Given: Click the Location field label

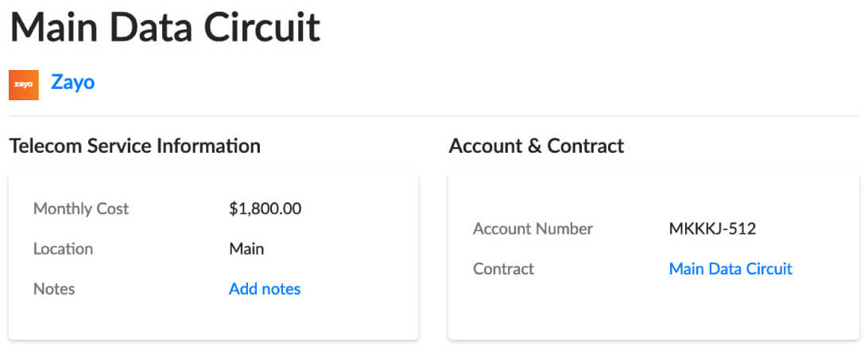Looking at the screenshot, I should tap(63, 249).
